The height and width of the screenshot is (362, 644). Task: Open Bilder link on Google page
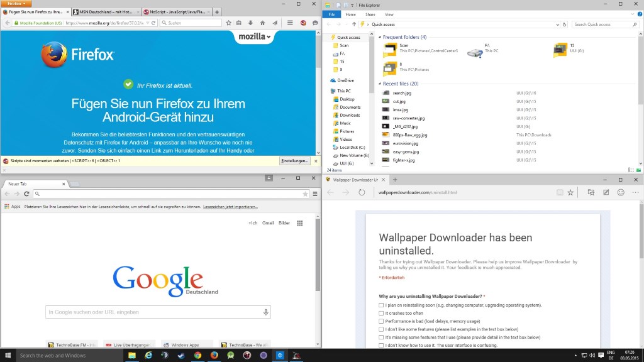[284, 223]
